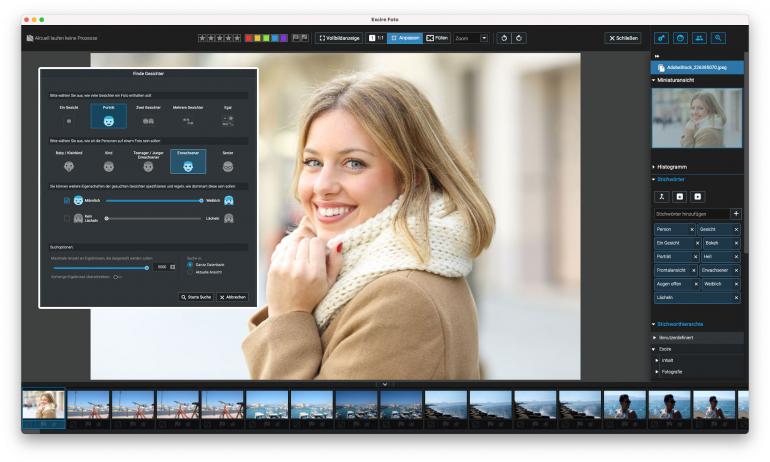Select the 'Erwachsener' age icon

188,166
